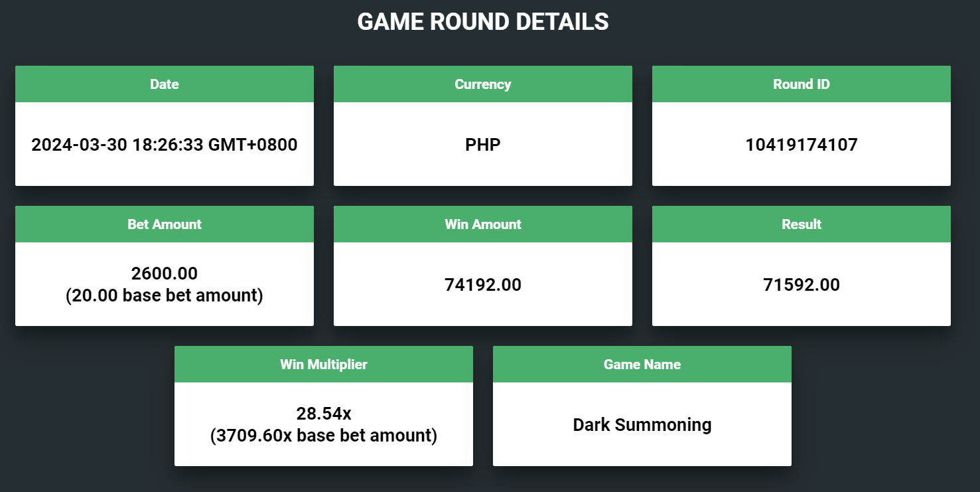Click the 28.54x multiplier value
This screenshot has height=492, width=980.
click(x=324, y=414)
